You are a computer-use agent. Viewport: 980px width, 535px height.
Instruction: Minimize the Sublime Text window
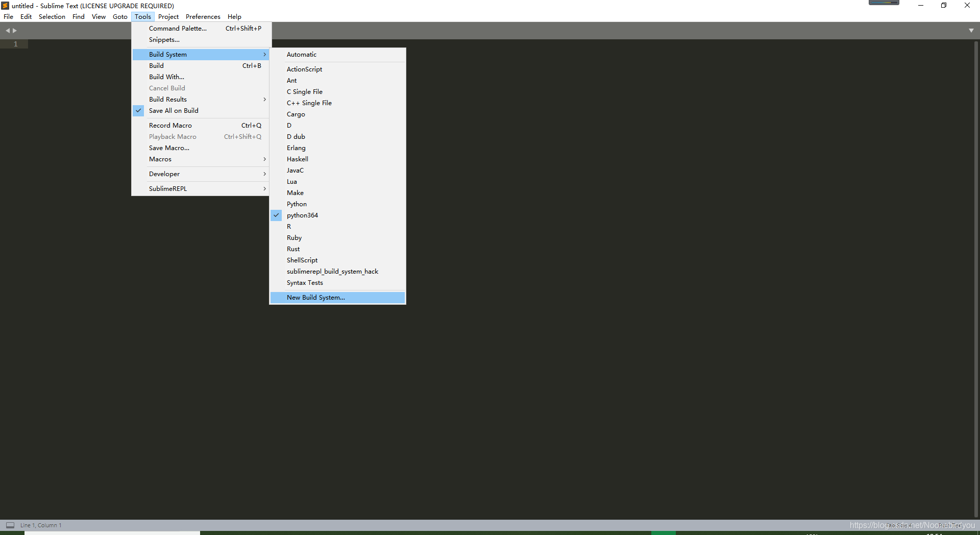tap(920, 6)
